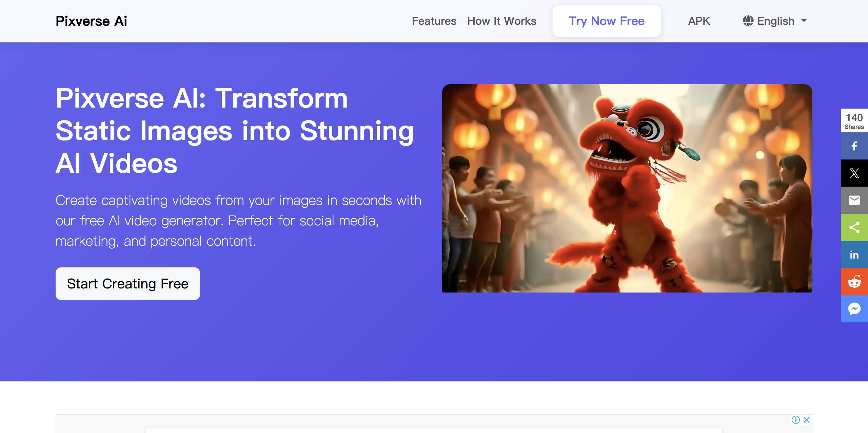868x433 pixels.
Task: Share page via Messenger
Action: click(x=854, y=309)
